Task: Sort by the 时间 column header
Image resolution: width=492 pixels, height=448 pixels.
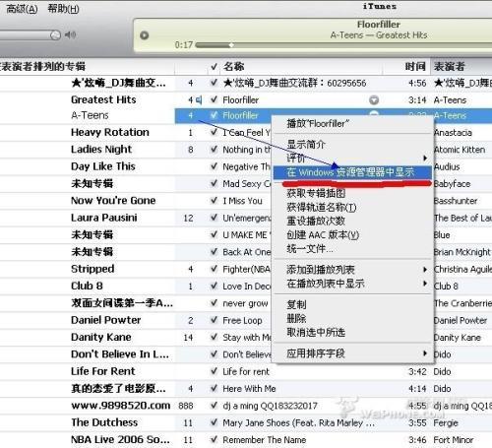Action: [x=415, y=67]
